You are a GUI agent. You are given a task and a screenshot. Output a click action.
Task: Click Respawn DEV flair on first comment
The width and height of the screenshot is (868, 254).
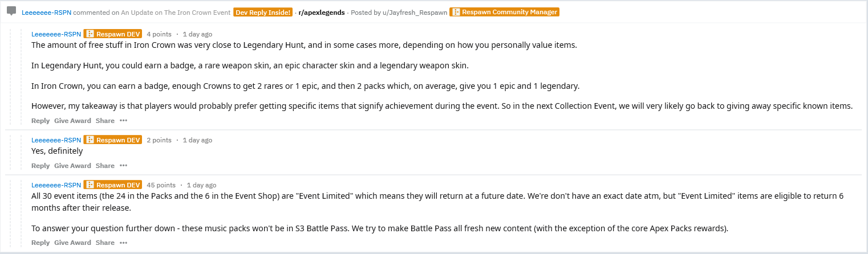tap(112, 34)
